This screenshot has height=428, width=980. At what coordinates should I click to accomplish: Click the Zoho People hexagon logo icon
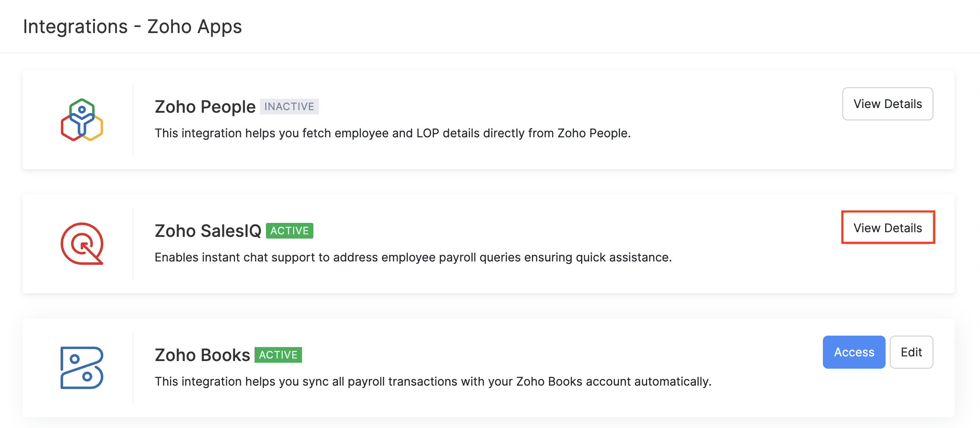point(82,120)
